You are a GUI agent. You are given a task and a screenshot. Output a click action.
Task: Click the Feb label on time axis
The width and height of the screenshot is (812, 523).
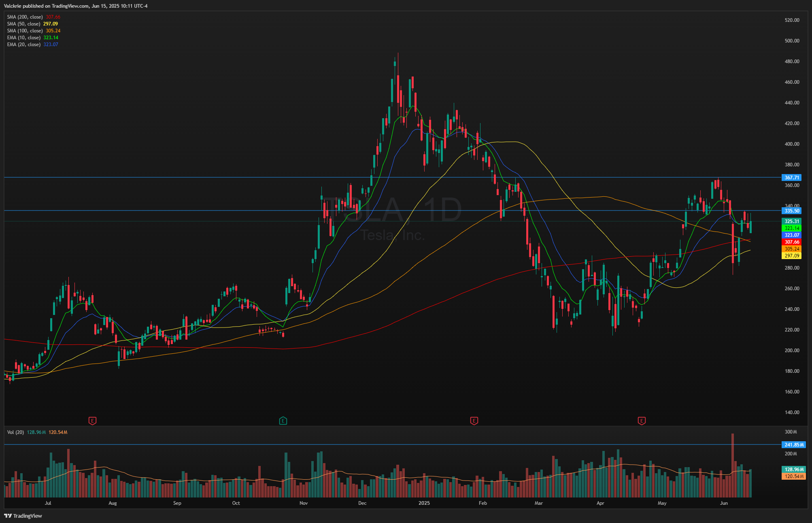[x=483, y=503]
